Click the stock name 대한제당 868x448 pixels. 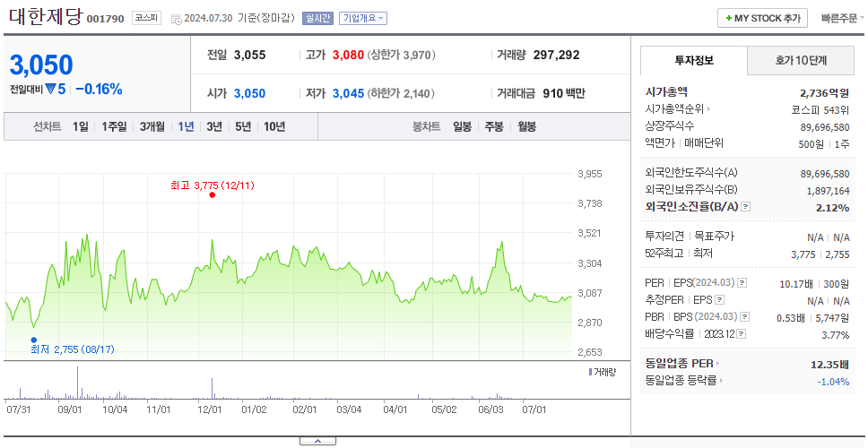pyautogui.click(x=46, y=17)
